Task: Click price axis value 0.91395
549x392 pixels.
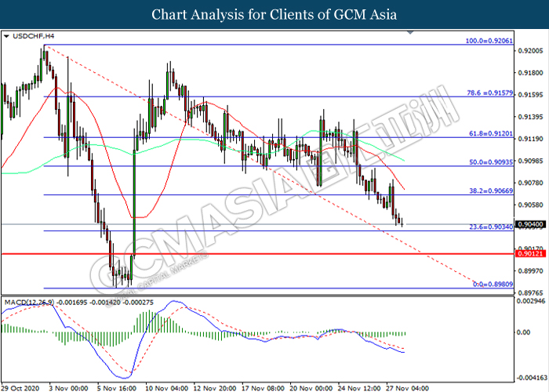Action: [530, 117]
